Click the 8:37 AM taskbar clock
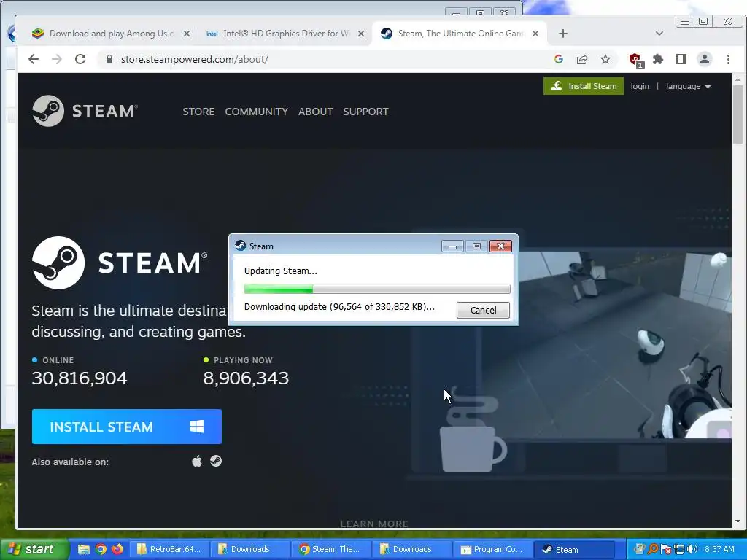The image size is (747, 560). [x=719, y=549]
